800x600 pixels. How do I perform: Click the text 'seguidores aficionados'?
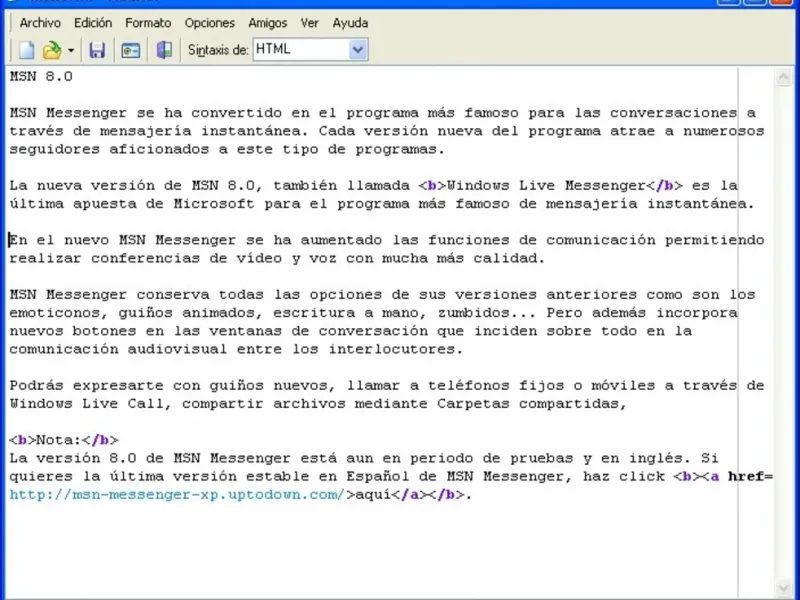[x=109, y=149]
